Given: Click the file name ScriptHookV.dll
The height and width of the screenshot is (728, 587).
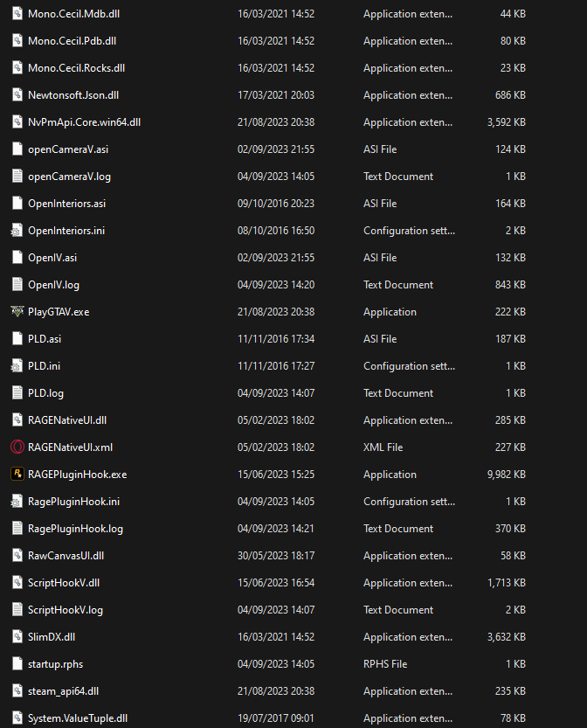Looking at the screenshot, I should click(64, 583).
